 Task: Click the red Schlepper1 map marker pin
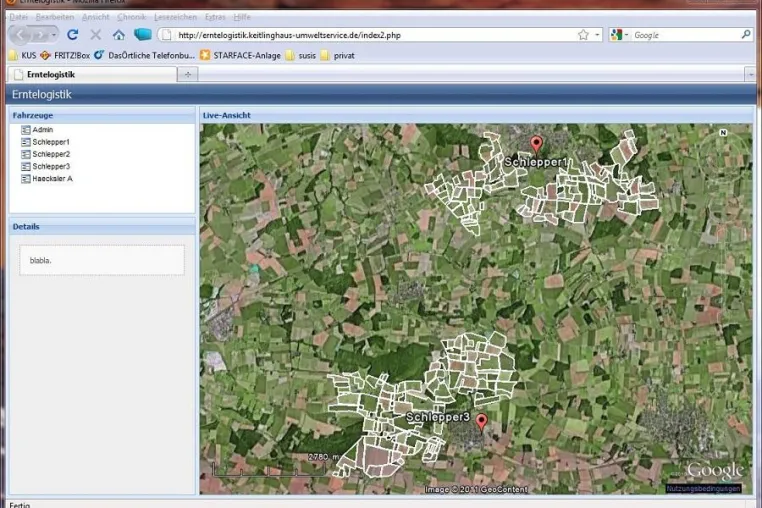coord(536,145)
